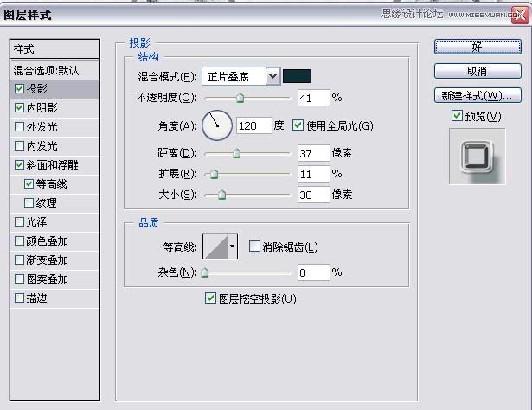
Task: Open the 混合模式 blend mode dropdown arrow
Action: [x=272, y=76]
